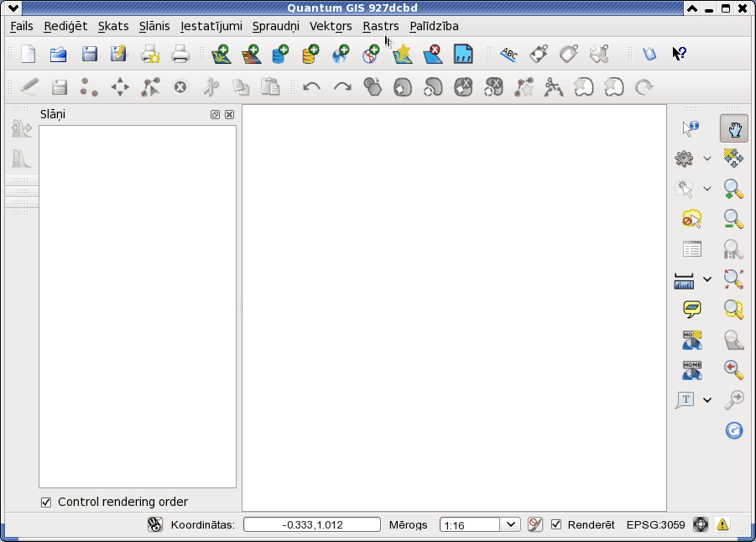Screen dimensions: 756x542
Task: Click the yellow warning messages icon
Action: (722, 524)
